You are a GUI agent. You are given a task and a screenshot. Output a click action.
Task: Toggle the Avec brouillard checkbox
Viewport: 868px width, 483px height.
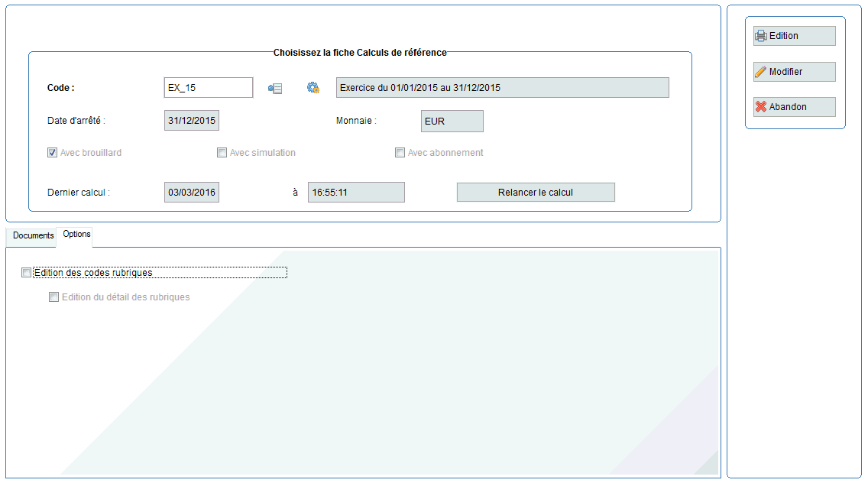point(53,153)
